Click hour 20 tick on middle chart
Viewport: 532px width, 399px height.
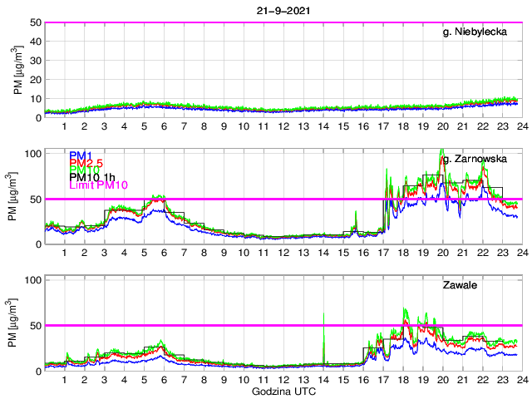[442, 254]
